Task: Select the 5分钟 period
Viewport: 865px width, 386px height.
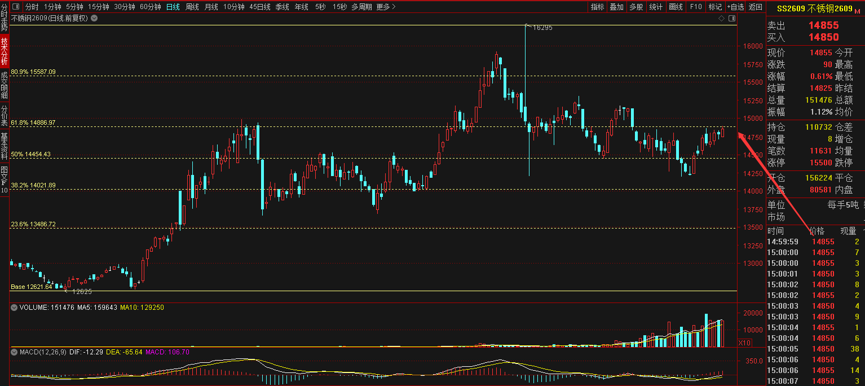Action: click(74, 7)
